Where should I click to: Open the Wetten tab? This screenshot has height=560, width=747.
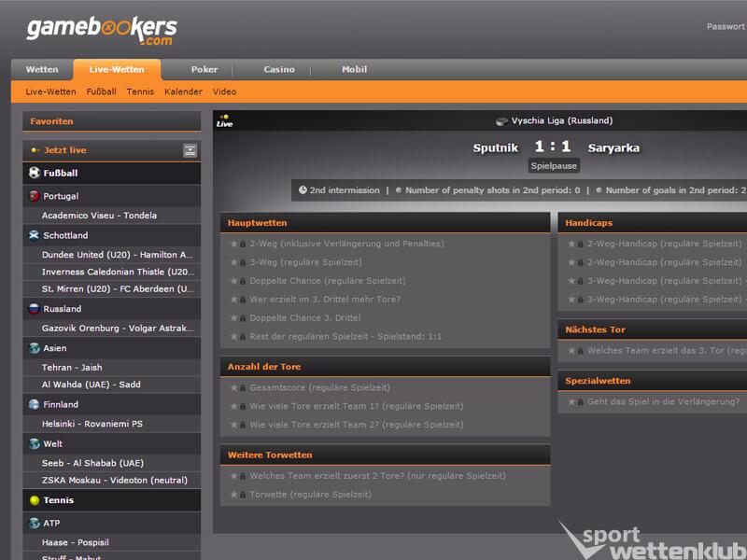(x=42, y=69)
